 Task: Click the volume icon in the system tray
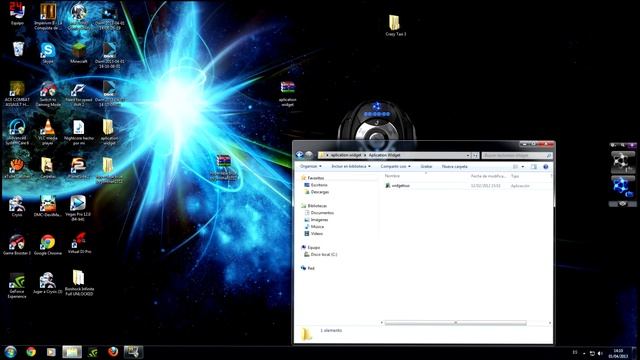(600, 353)
